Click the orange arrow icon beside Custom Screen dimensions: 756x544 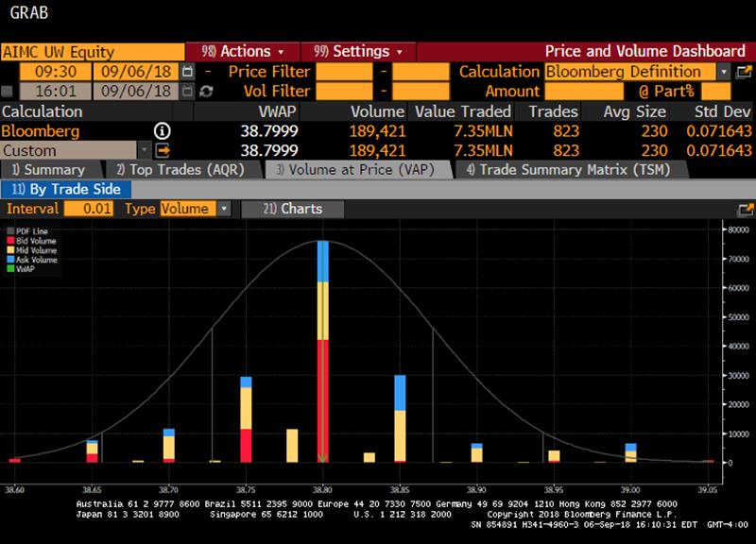point(163,150)
